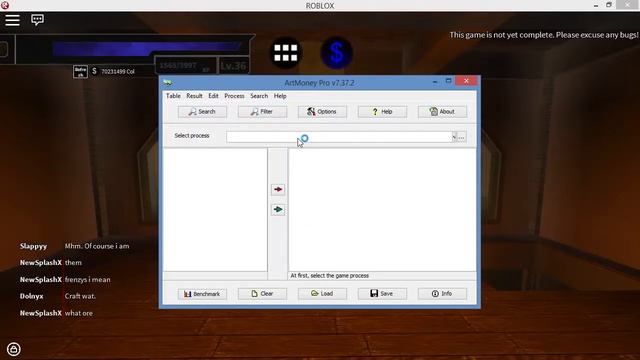Open the Roblox hamburger menu
Image resolution: width=640 pixels, height=360 pixels.
(12, 20)
